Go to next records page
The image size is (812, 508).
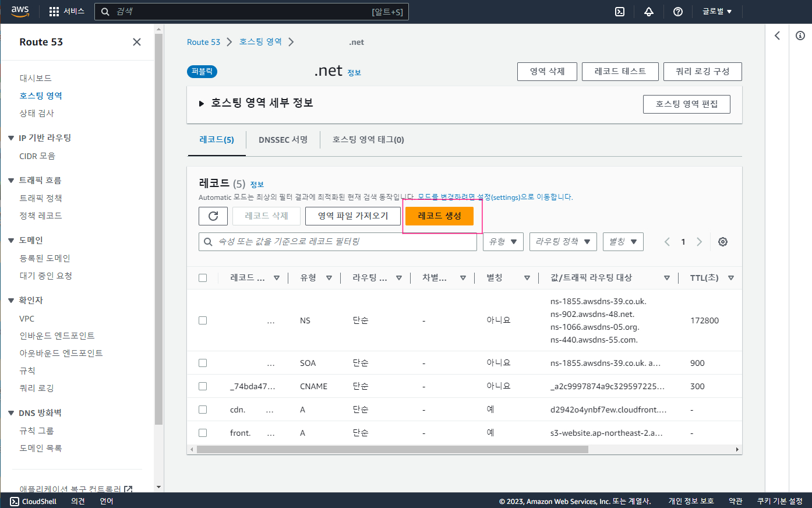[x=699, y=242]
